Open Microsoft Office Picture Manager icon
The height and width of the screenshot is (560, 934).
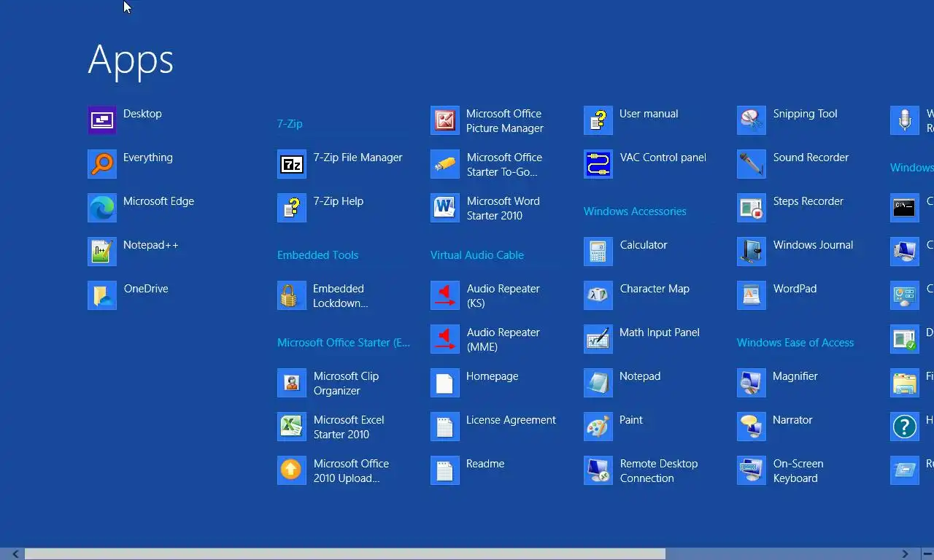[x=445, y=120]
